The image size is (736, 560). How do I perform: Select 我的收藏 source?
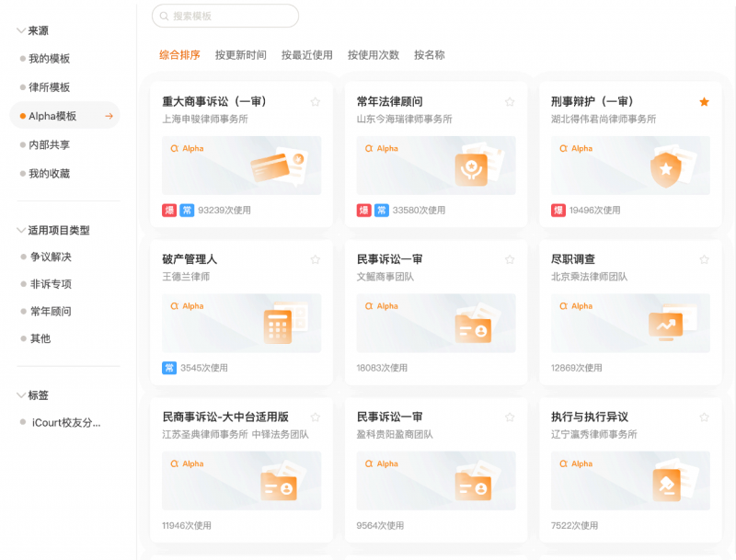[50, 174]
